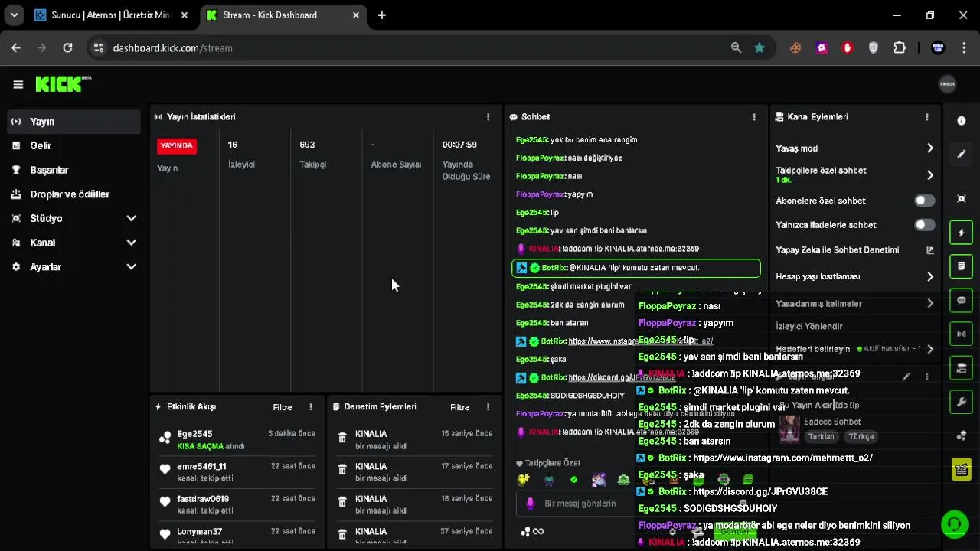The image size is (980, 551).
Task: Select Droplar ve ödüller in sidebar
Action: click(x=74, y=194)
